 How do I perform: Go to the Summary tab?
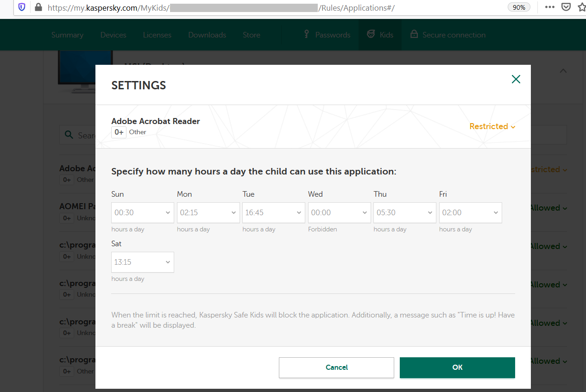(x=67, y=35)
